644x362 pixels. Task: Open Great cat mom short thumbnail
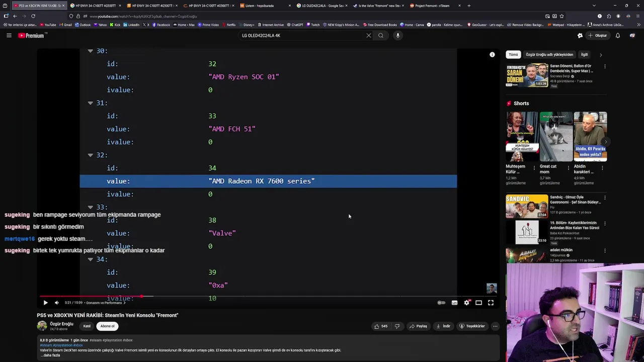[x=556, y=136]
